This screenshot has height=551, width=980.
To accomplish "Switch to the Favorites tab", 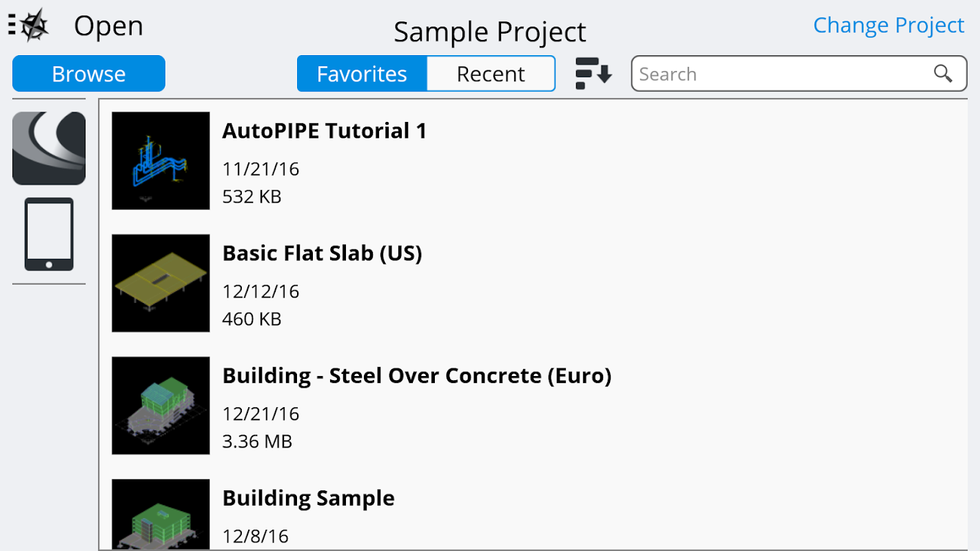I will tap(362, 74).
